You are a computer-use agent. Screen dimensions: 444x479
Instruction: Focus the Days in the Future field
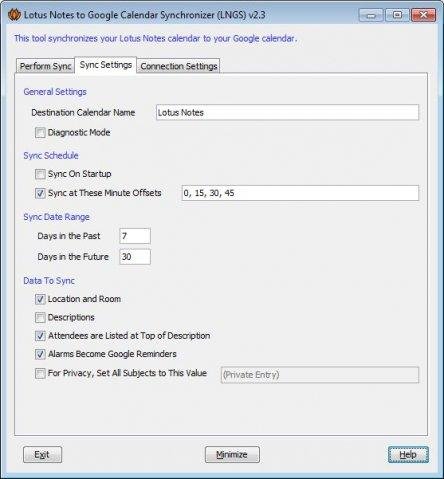coord(135,257)
